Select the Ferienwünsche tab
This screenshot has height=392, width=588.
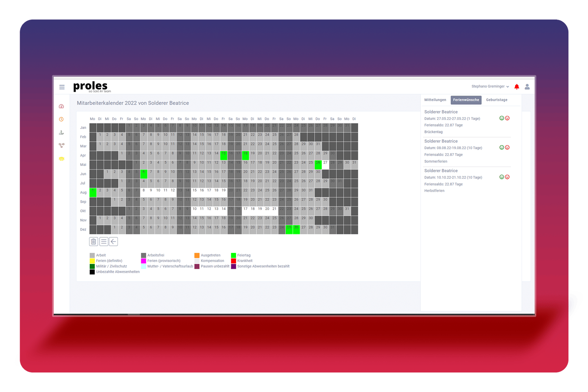466,100
